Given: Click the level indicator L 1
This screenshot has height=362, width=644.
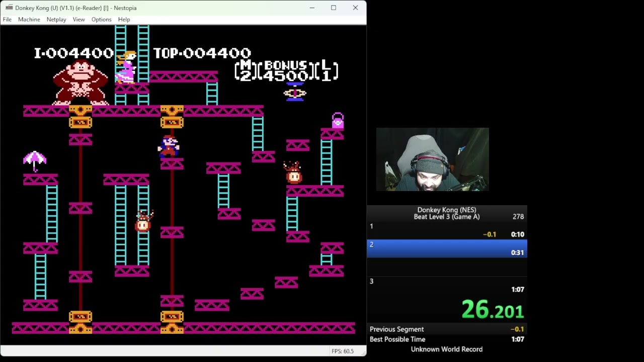Looking at the screenshot, I should [327, 70].
